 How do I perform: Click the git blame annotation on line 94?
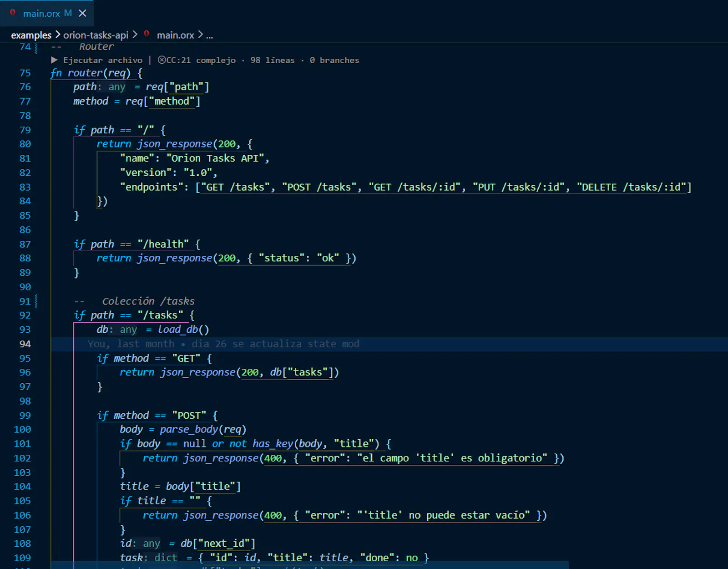223,344
